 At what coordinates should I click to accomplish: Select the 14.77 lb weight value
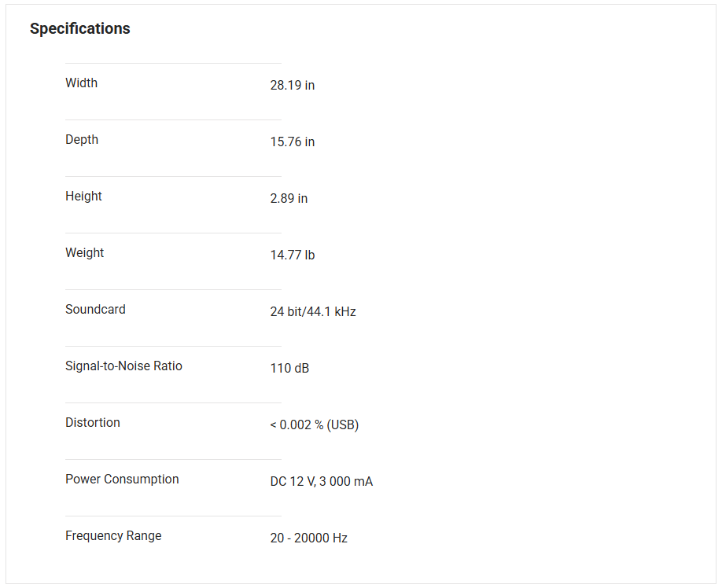click(293, 255)
